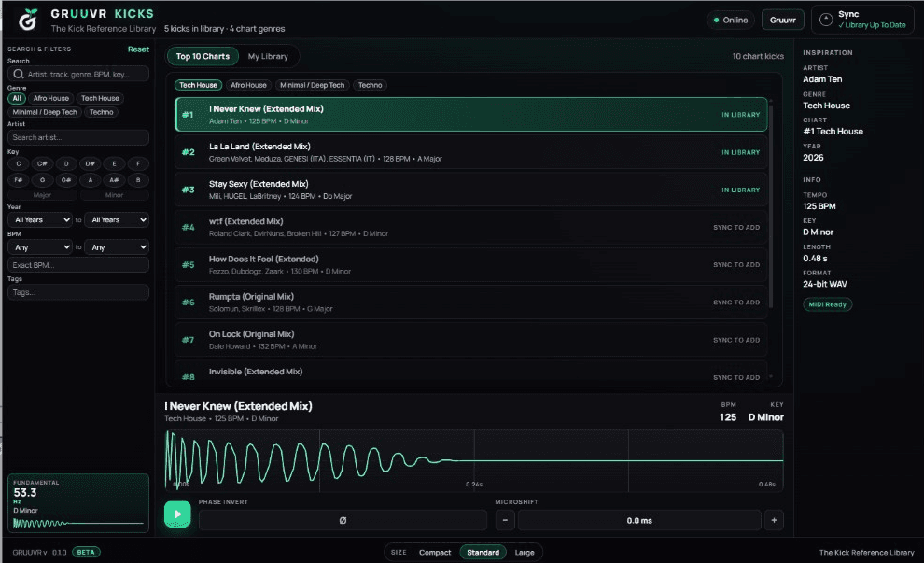Open the minimum BPM dropdown
This screenshot has height=563, width=924.
pyautogui.click(x=40, y=247)
